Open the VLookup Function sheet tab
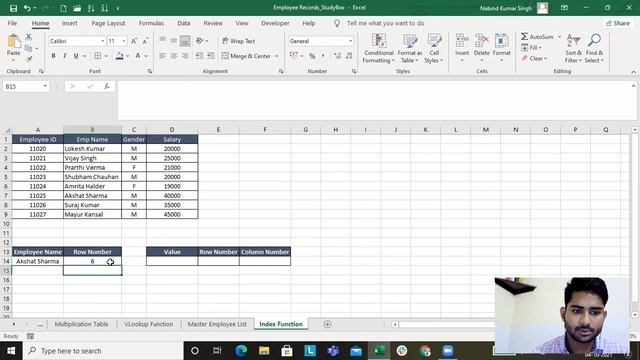 click(x=149, y=324)
